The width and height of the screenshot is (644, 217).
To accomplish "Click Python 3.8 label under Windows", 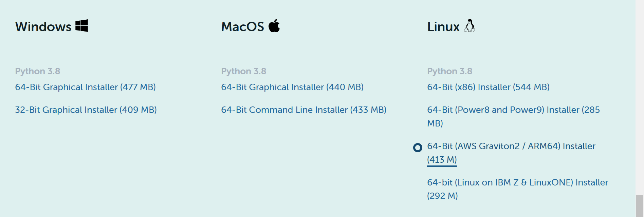I will [x=37, y=71].
